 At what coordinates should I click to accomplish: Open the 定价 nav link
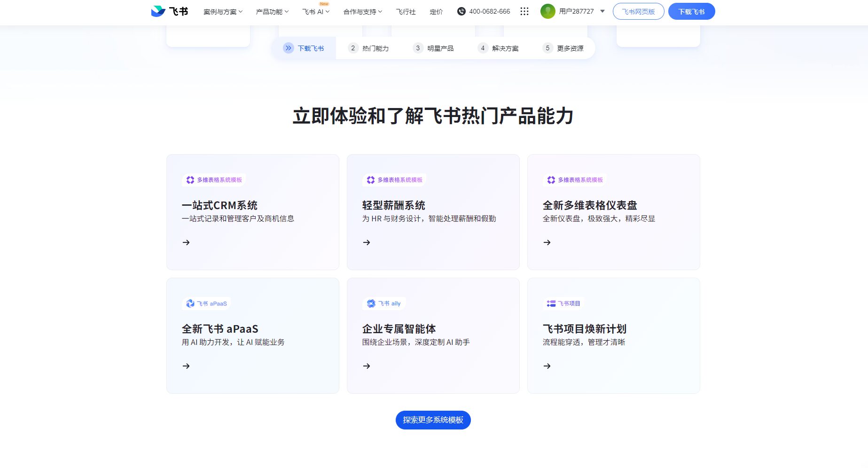tap(436, 12)
